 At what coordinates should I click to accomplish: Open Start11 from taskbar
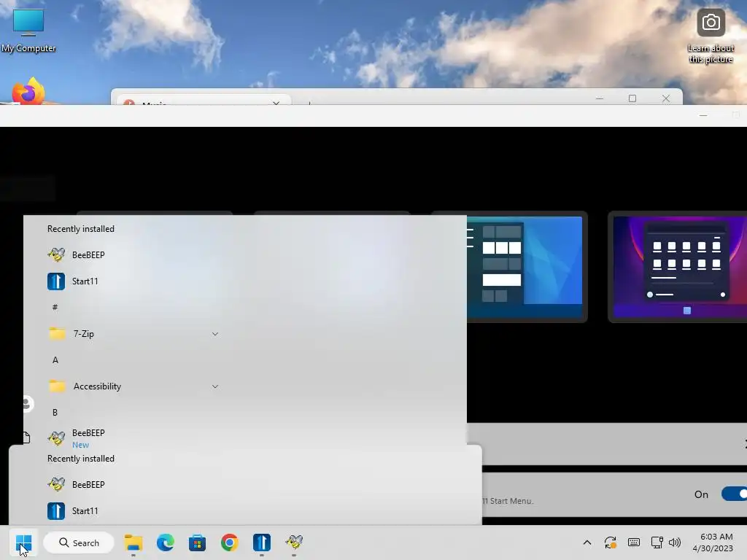(x=262, y=542)
